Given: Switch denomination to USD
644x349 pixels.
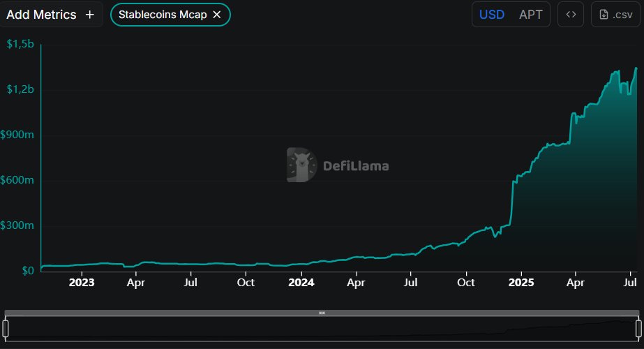Looking at the screenshot, I should (x=492, y=15).
